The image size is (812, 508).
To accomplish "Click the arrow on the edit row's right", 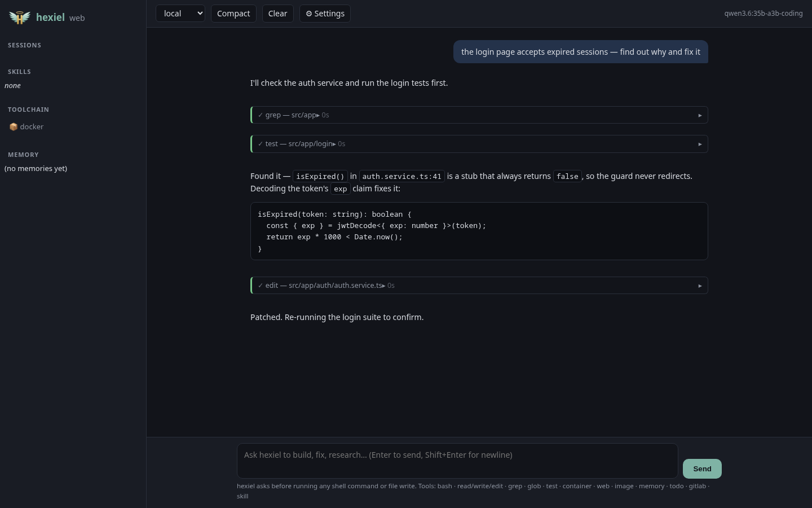I will tap(700, 286).
